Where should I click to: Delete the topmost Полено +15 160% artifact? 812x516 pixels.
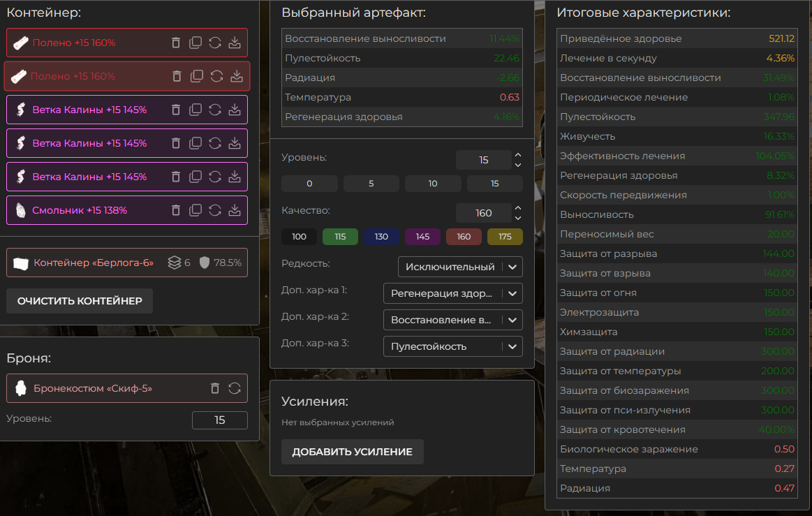(176, 43)
